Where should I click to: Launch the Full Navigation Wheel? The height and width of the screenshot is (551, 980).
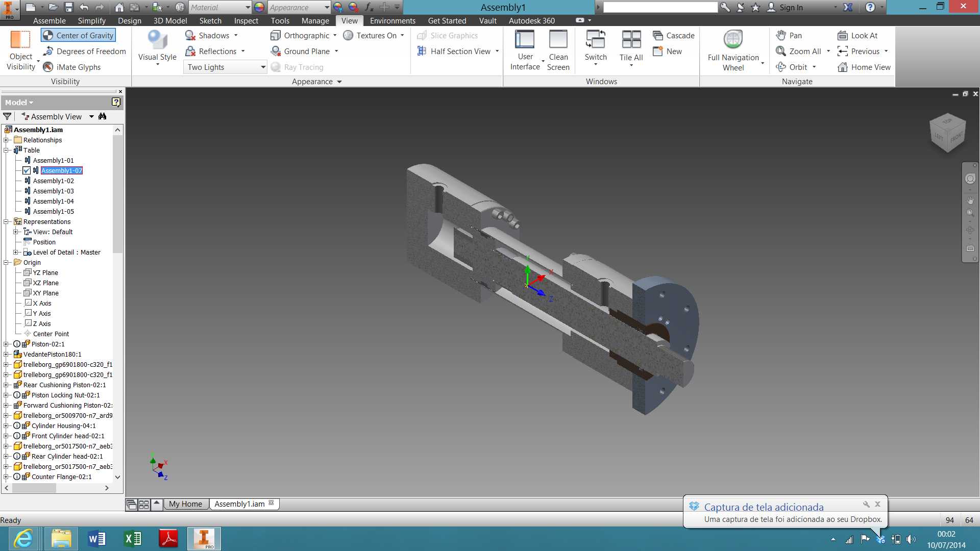coord(733,50)
